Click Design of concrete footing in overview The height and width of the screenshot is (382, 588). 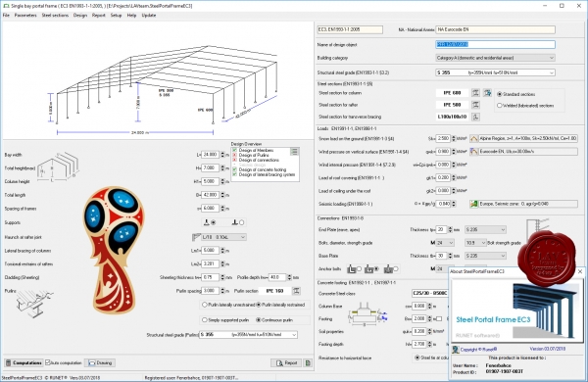coord(262,169)
